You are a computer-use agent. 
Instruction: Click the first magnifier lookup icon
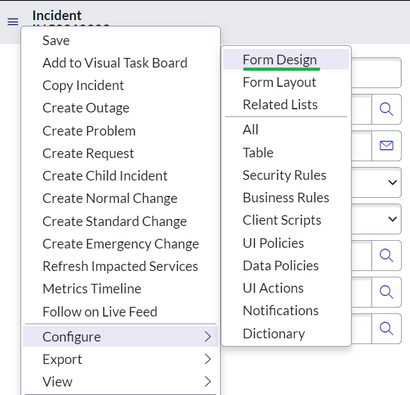tap(386, 109)
